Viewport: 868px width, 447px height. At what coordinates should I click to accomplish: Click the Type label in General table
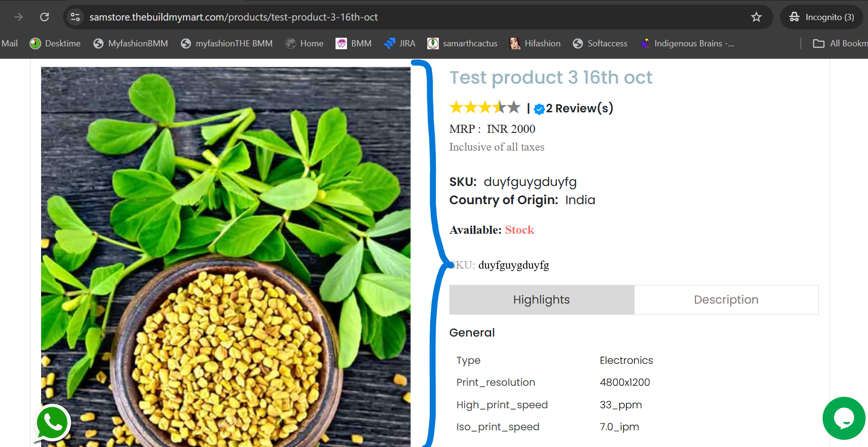click(x=468, y=360)
